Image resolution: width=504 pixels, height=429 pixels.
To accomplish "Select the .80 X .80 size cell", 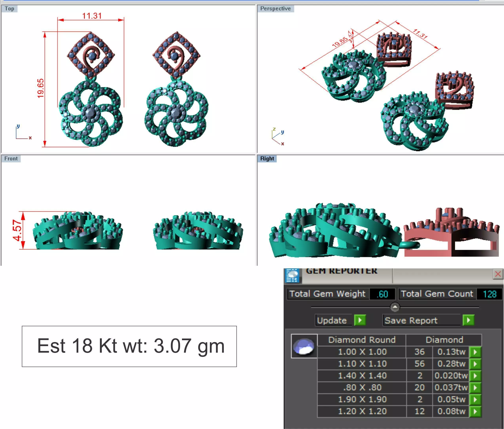I will (362, 387).
